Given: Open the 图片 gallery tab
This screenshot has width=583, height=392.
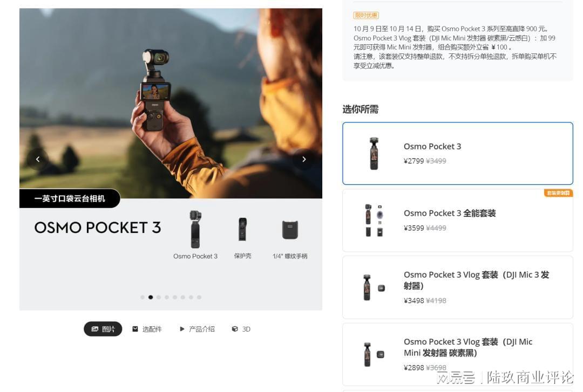Looking at the screenshot, I should [x=103, y=329].
